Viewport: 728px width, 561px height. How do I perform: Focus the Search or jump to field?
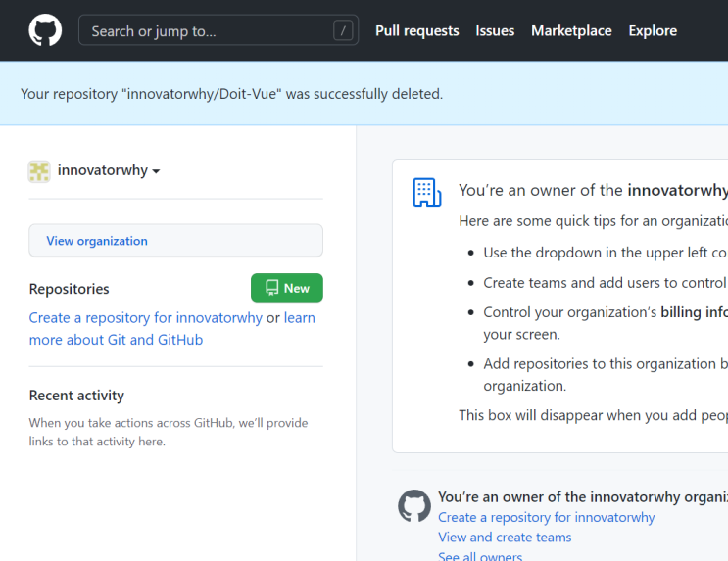(218, 30)
